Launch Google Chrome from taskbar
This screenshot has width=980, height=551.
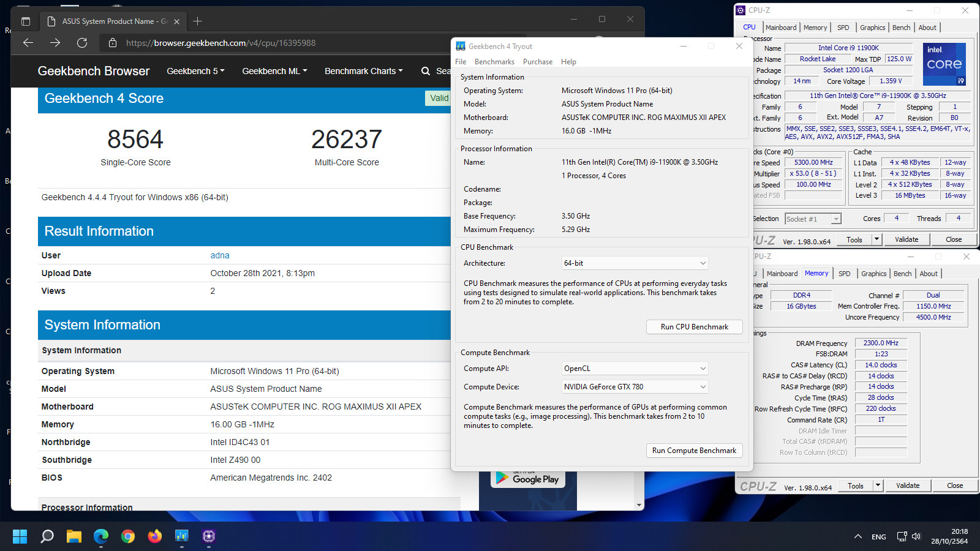(128, 536)
